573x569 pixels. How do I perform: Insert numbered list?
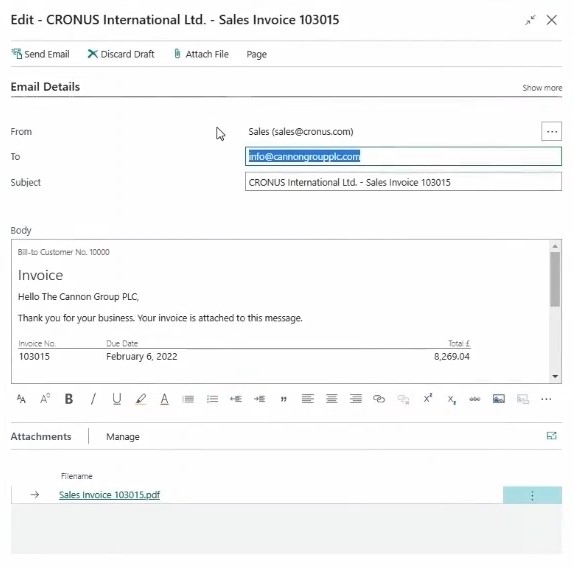click(188, 399)
